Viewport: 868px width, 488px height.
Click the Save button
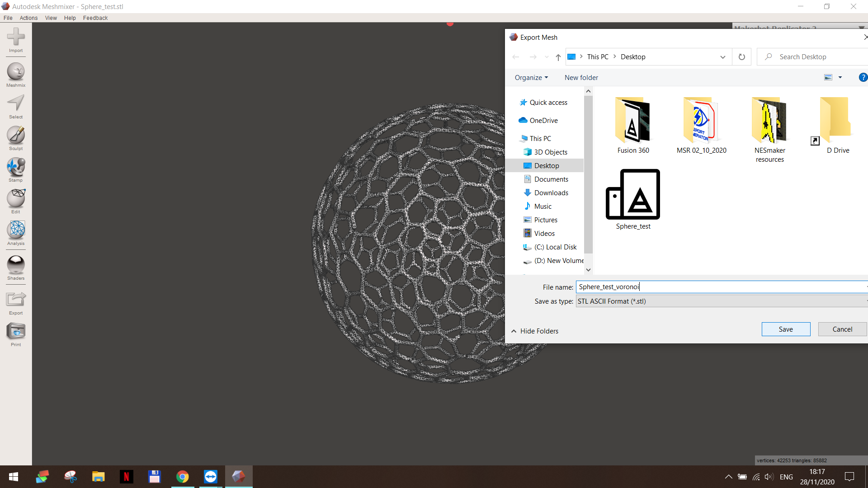click(x=785, y=329)
